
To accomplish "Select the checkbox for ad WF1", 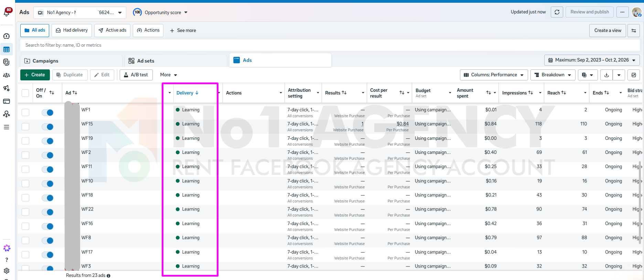I will [x=25, y=112].
